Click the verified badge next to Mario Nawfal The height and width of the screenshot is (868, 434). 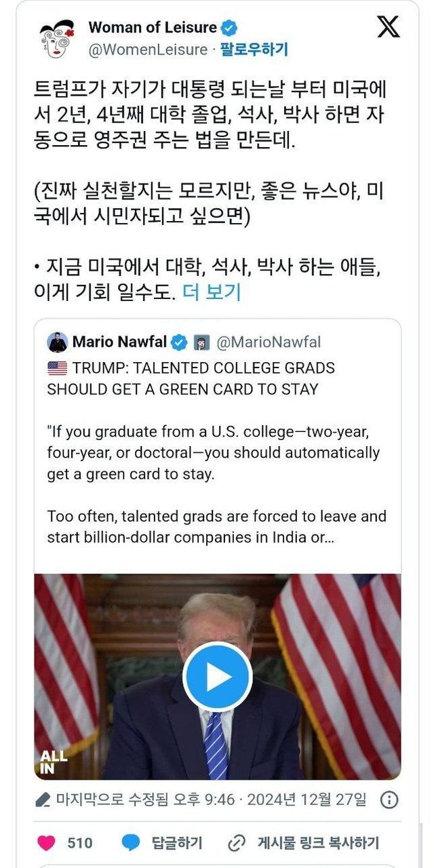point(179,342)
